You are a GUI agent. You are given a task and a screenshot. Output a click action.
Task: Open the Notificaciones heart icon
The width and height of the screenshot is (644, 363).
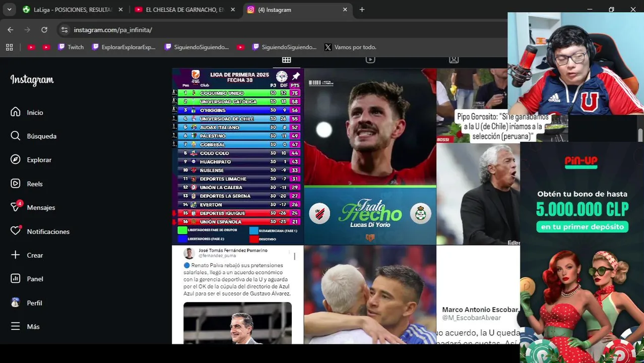click(16, 231)
